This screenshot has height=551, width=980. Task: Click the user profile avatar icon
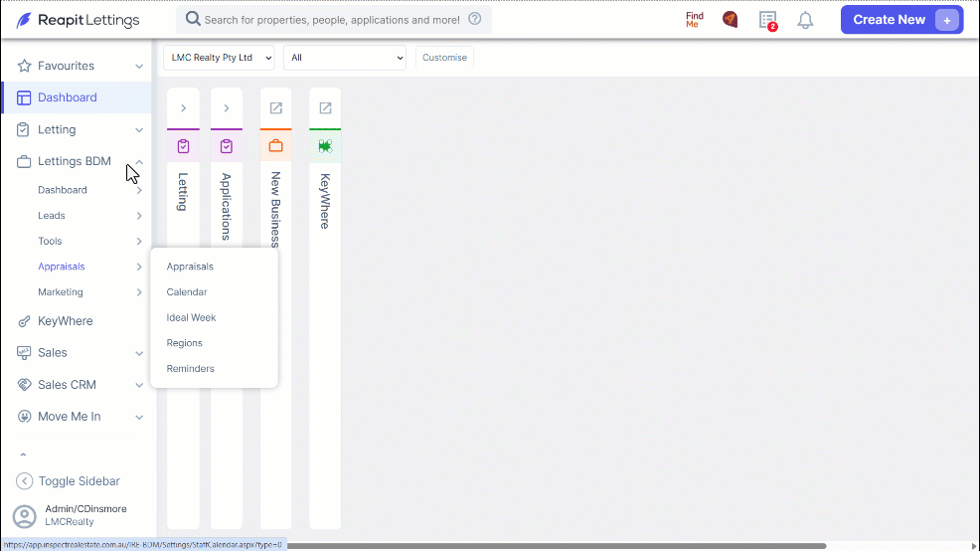(25, 516)
